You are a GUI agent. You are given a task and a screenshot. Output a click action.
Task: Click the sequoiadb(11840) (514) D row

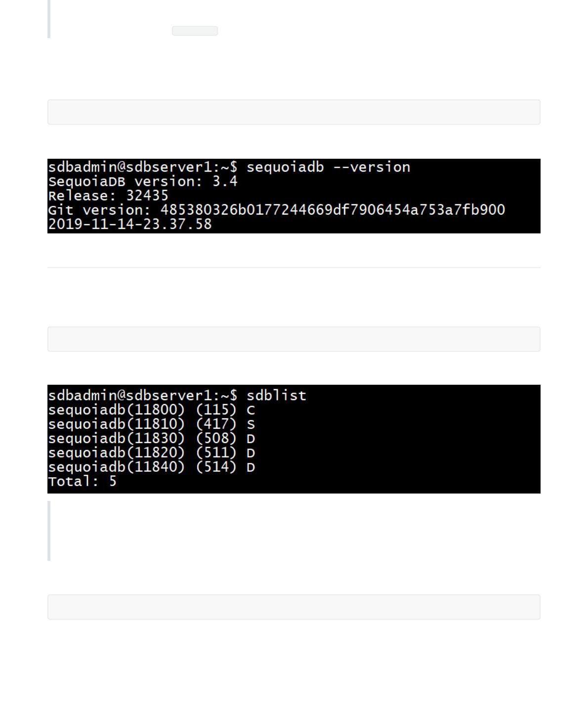click(x=151, y=467)
